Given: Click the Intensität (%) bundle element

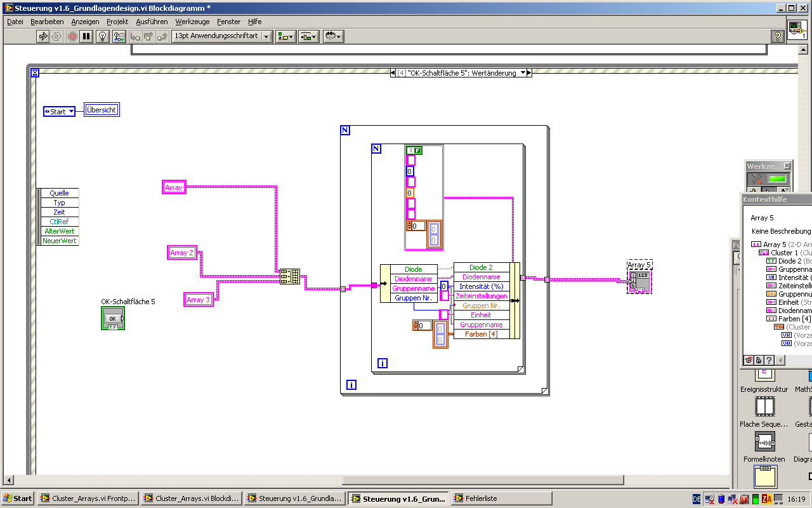Looking at the screenshot, I should coord(481,286).
